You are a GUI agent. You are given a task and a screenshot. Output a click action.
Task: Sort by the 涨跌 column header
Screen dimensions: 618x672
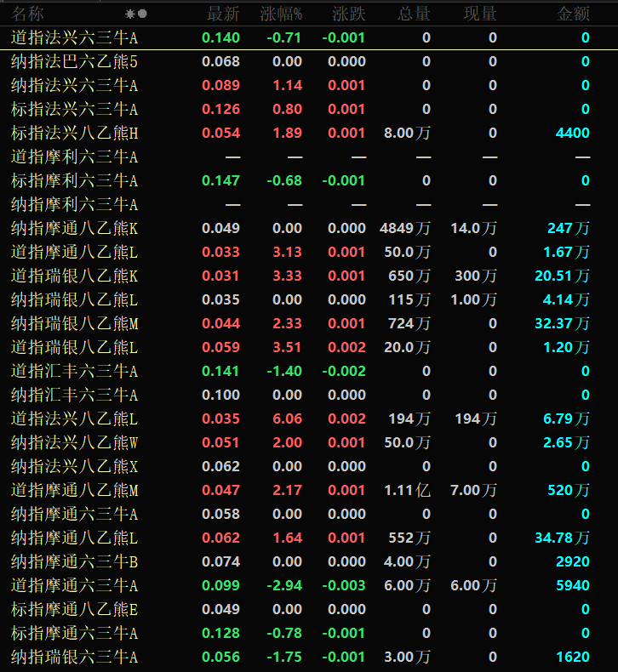[x=349, y=14]
